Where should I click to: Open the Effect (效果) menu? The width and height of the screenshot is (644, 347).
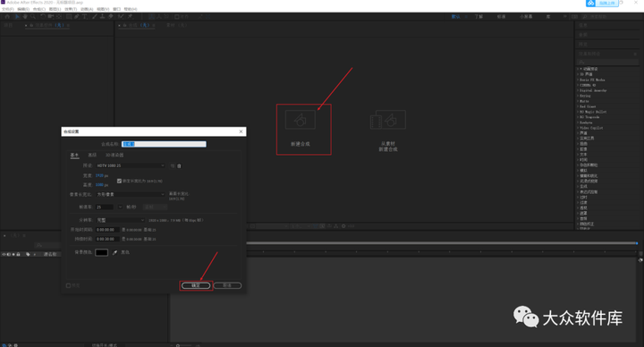pos(71,9)
